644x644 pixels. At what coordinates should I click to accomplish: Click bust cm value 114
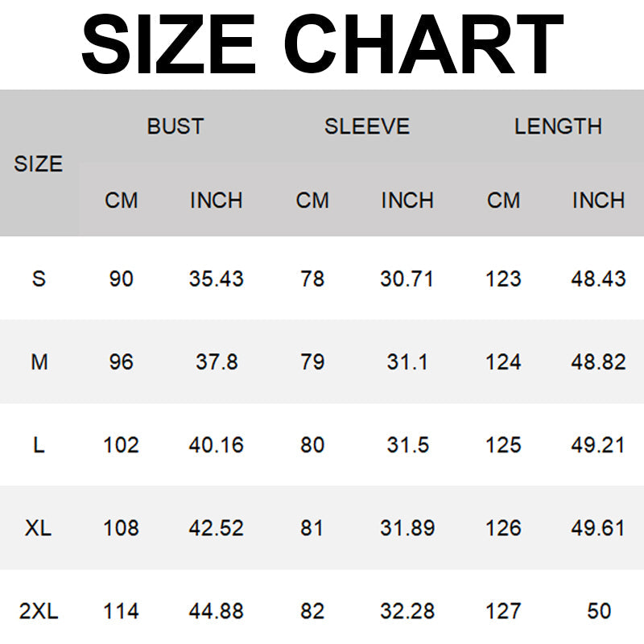click(x=121, y=611)
